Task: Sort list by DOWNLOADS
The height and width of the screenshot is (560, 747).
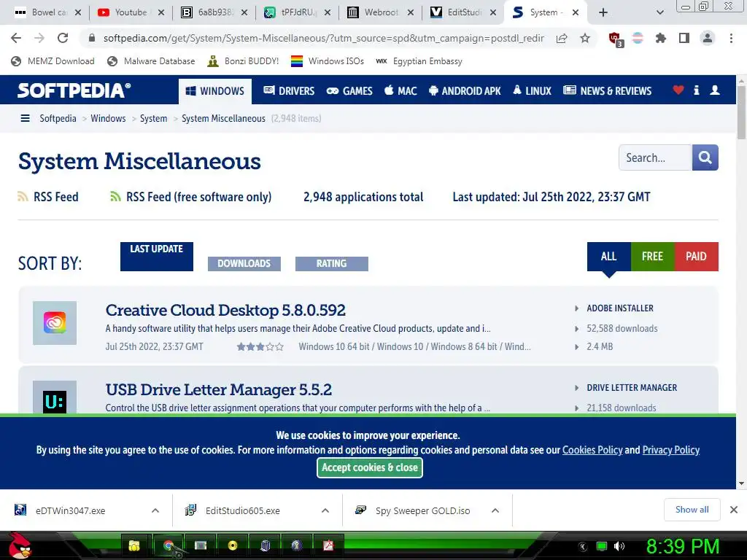Action: [x=244, y=263]
